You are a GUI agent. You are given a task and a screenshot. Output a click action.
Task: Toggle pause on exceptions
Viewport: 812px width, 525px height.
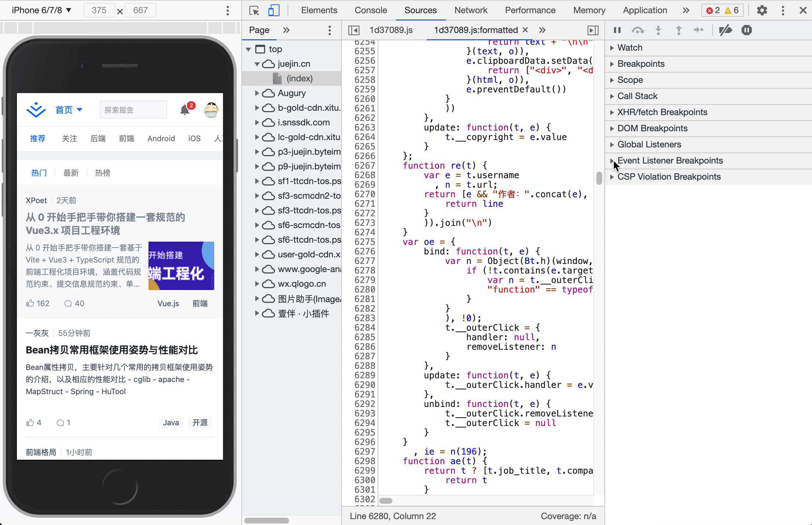[746, 30]
